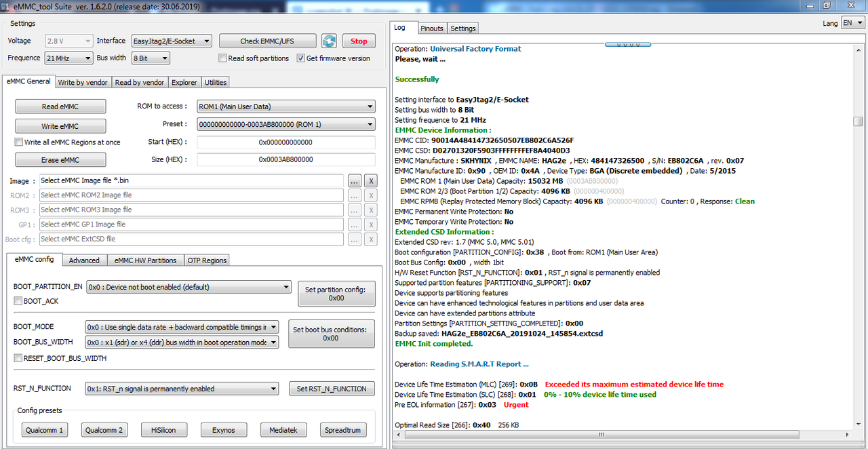
Task: Apply the Mediatek preset
Action: pyautogui.click(x=283, y=430)
